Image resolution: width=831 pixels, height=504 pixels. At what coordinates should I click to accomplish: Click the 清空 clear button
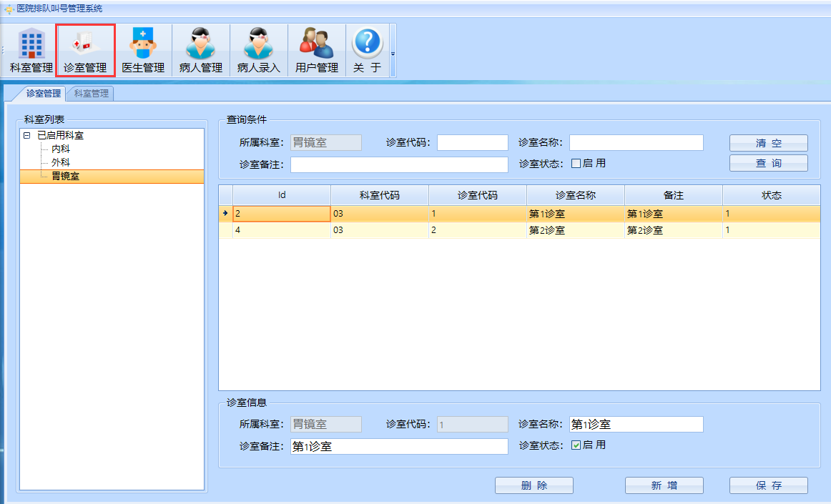pos(769,143)
